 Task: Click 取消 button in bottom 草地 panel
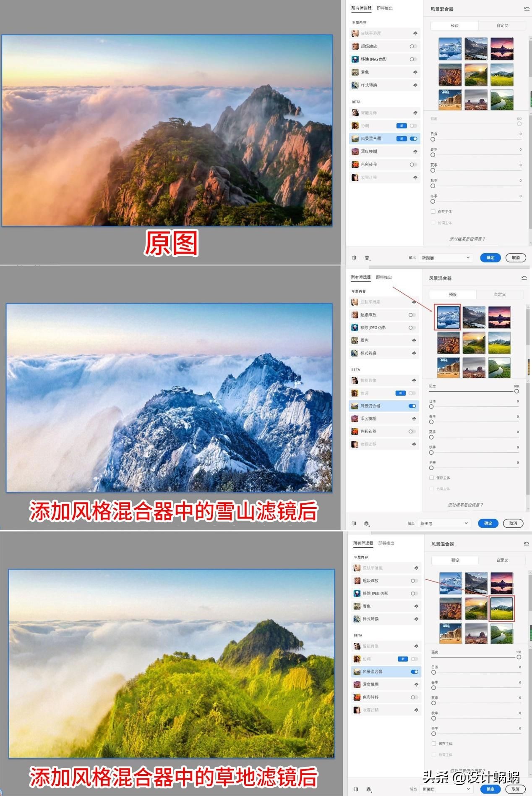[515, 789]
